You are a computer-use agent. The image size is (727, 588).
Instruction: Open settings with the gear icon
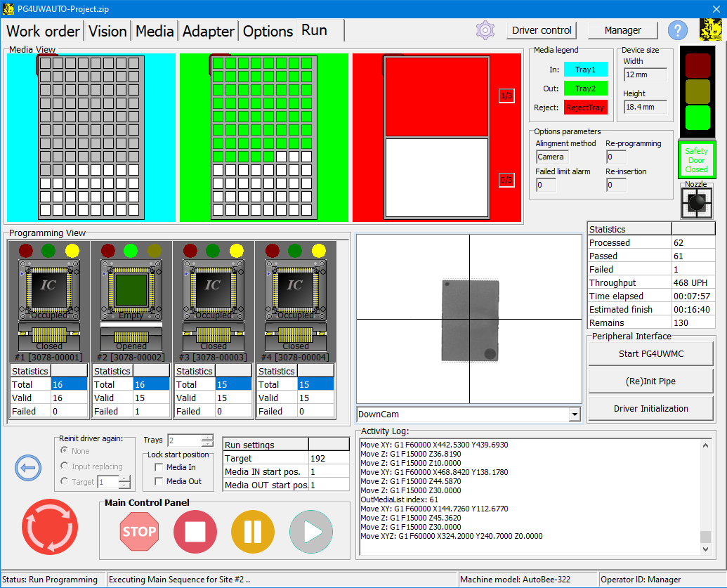coord(485,30)
